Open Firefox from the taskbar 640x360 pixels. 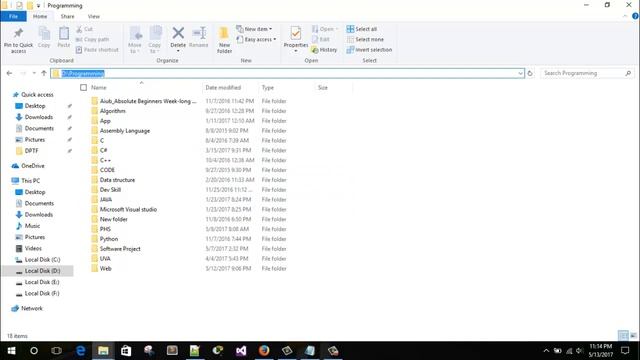click(x=264, y=351)
